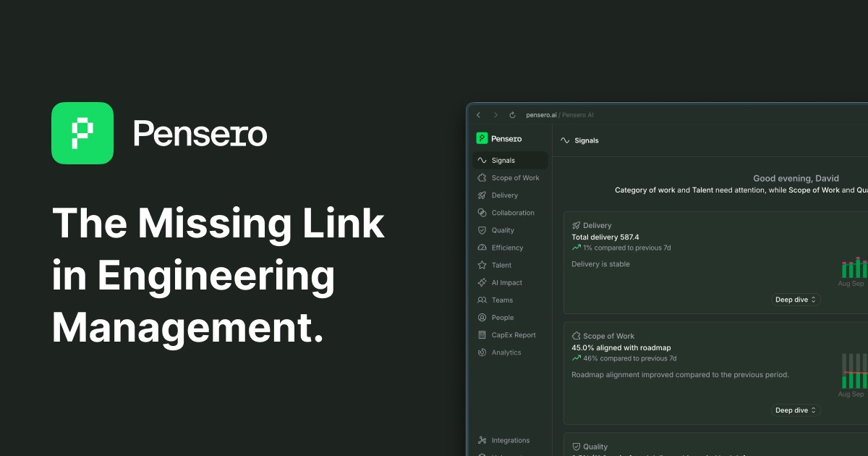The height and width of the screenshot is (456, 868).
Task: Click the Delivery is stable text
Action: pyautogui.click(x=600, y=264)
